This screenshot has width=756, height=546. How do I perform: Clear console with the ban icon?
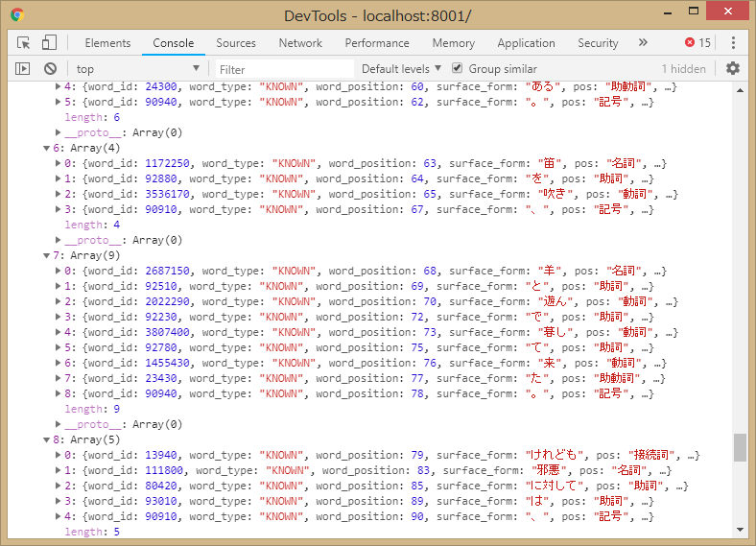pos(50,69)
